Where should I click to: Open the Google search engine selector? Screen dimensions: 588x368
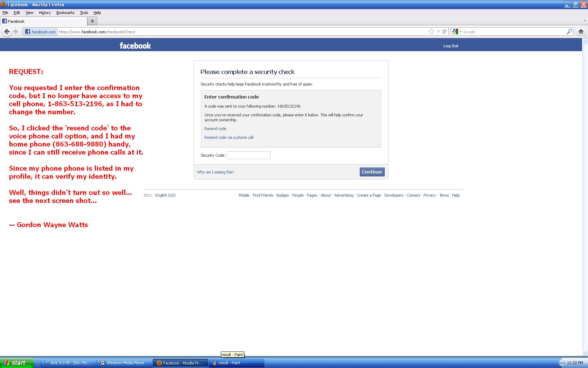[457, 32]
